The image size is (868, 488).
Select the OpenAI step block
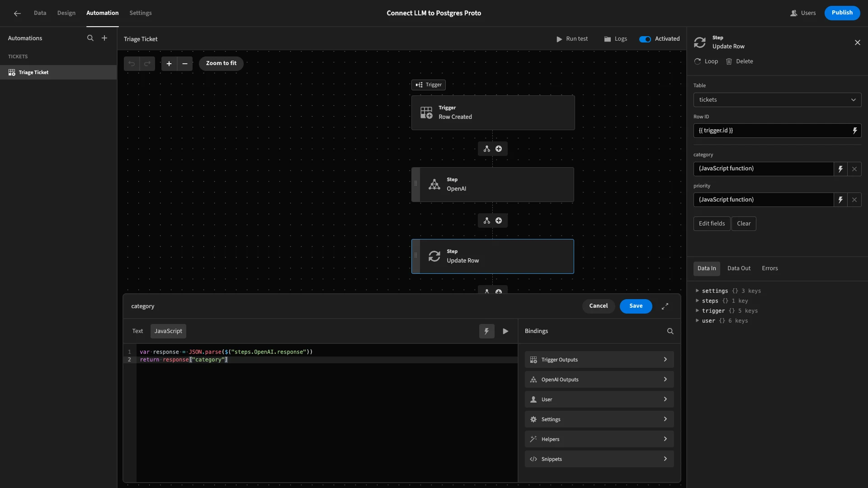point(493,185)
